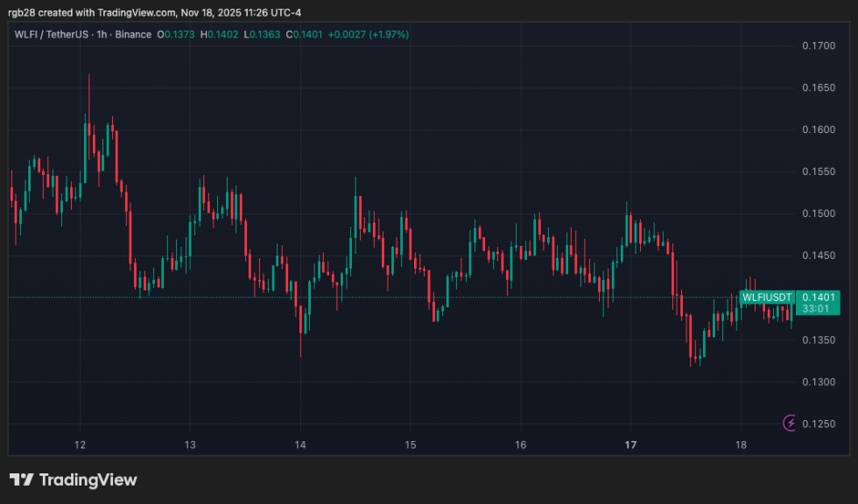Click the 0.1250 label on price axis
Image resolution: width=858 pixels, height=504 pixels.
pyautogui.click(x=819, y=424)
